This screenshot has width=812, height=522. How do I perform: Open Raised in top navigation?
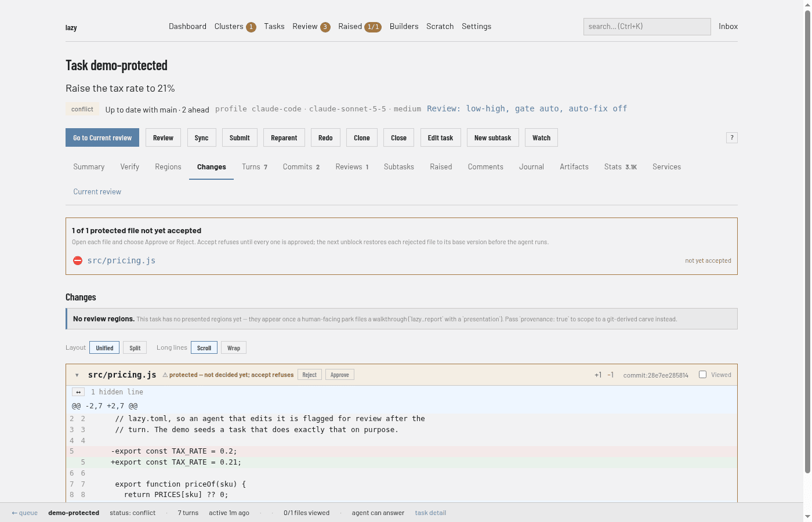[360, 27]
